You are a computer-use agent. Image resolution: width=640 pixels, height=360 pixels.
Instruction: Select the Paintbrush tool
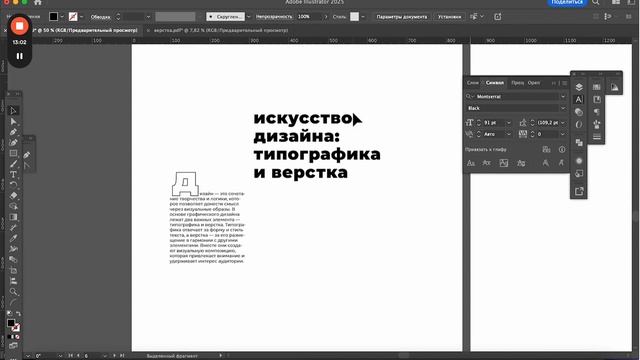(x=13, y=164)
